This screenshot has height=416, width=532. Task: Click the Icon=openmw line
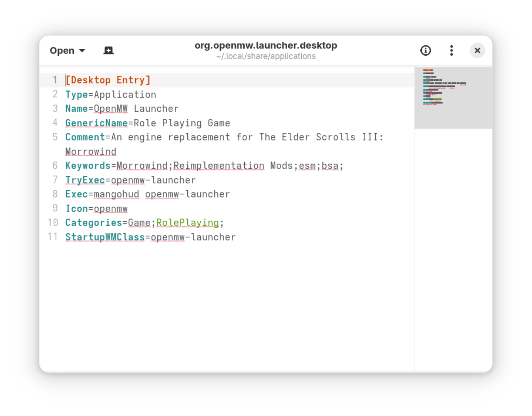tap(96, 209)
